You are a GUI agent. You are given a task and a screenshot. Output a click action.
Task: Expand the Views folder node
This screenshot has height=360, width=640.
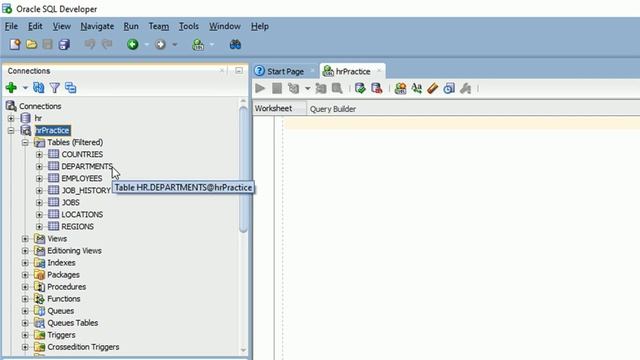tap(25, 239)
